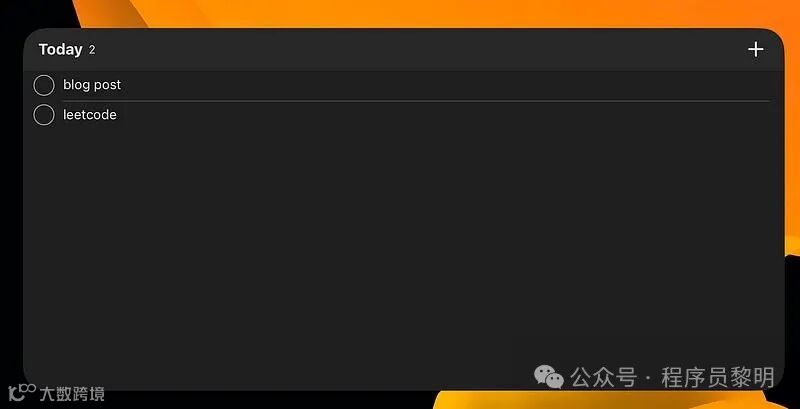Check off the leetcode reminder circle
Screen dimensions: 800x409
pyautogui.click(x=44, y=115)
